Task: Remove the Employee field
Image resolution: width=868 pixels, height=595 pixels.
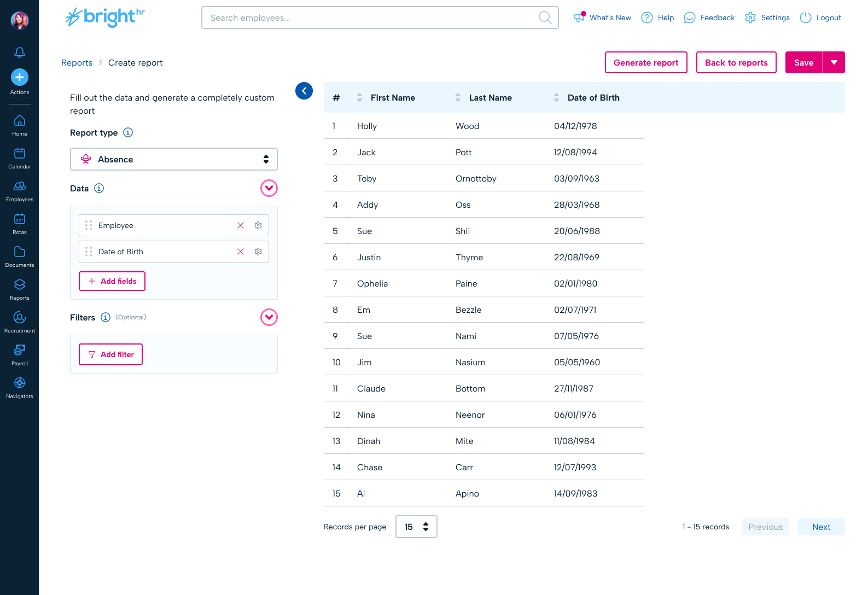Action: click(241, 225)
